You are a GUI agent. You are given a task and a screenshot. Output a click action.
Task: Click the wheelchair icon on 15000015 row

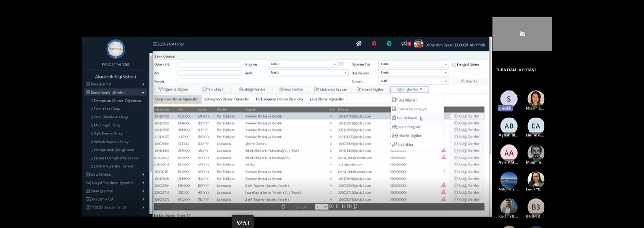(x=444, y=172)
